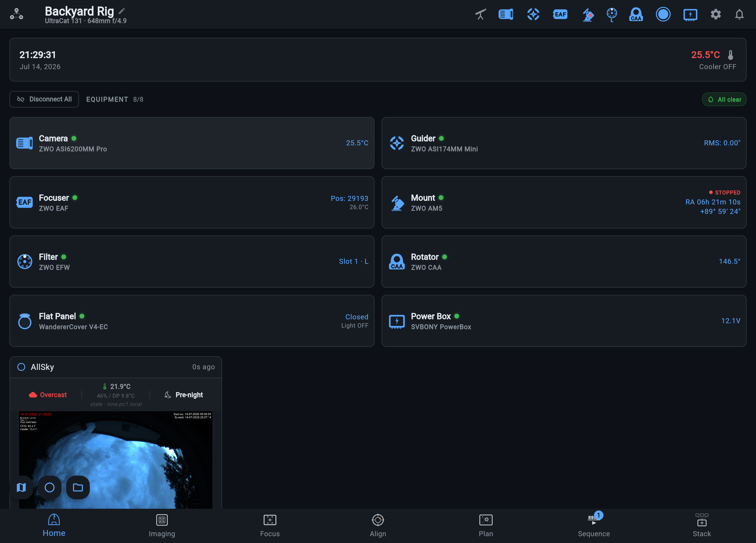Open power box shortcut in the header

click(x=690, y=15)
